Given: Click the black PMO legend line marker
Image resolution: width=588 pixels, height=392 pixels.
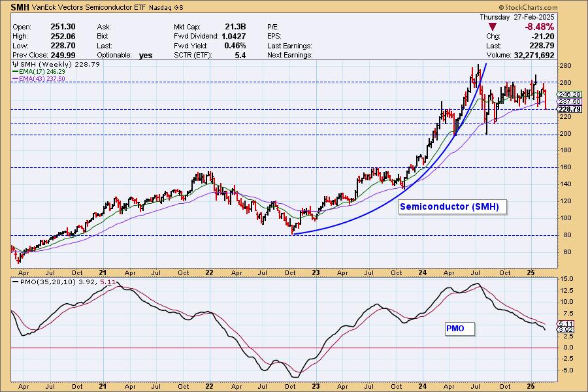Looking at the screenshot, I should [x=16, y=282].
